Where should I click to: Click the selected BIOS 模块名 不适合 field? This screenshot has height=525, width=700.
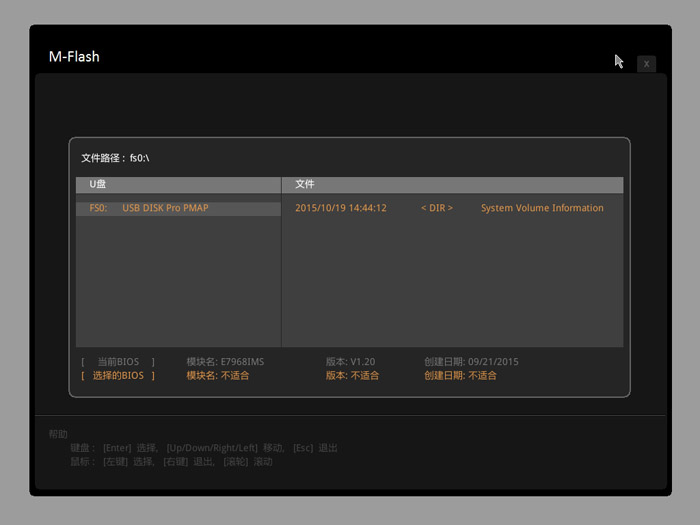[217, 375]
